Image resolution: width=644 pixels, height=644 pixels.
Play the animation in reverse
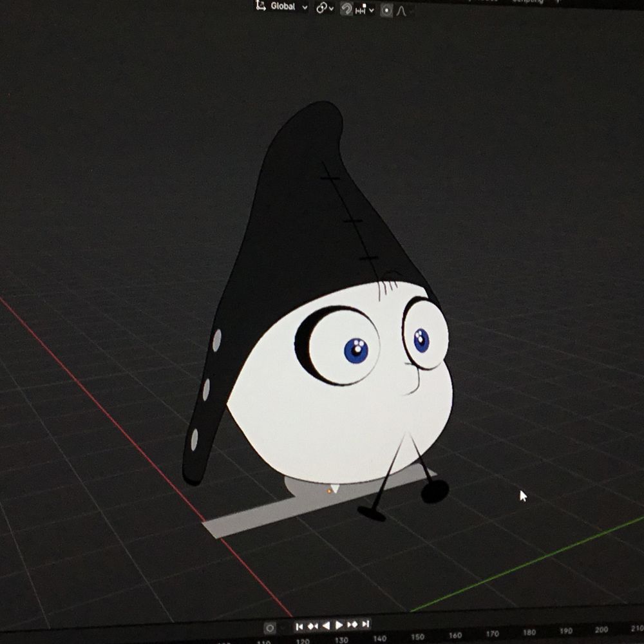pos(326,625)
